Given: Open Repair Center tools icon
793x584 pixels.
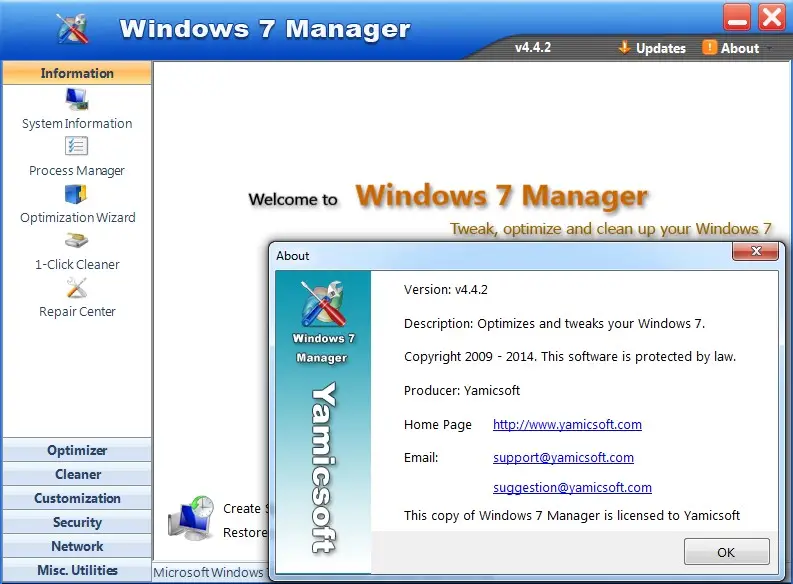Looking at the screenshot, I should point(77,288).
